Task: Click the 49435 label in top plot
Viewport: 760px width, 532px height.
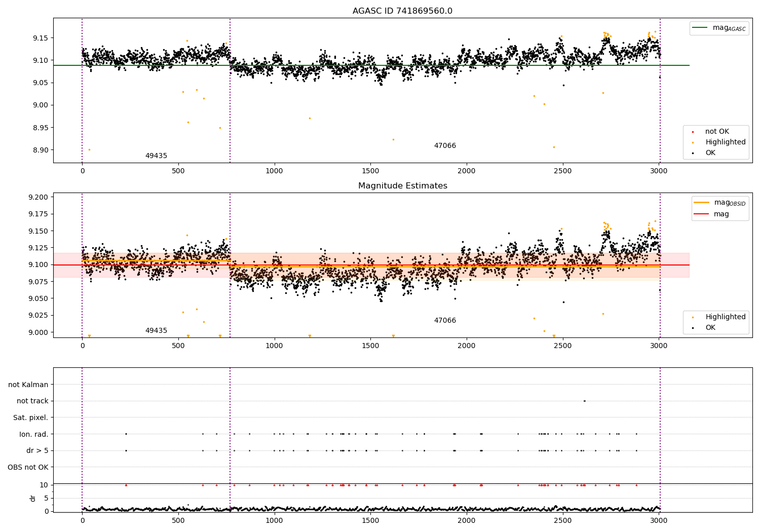Action: (x=156, y=156)
